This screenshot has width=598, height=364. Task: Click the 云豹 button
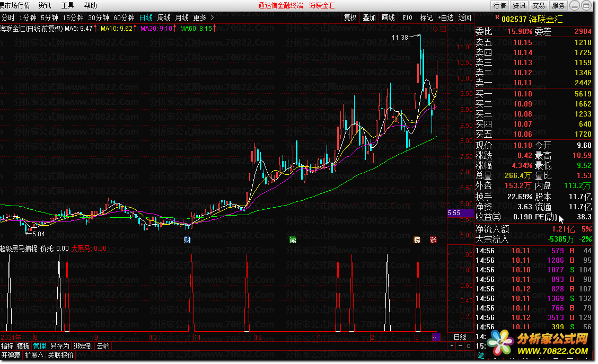coord(103,346)
